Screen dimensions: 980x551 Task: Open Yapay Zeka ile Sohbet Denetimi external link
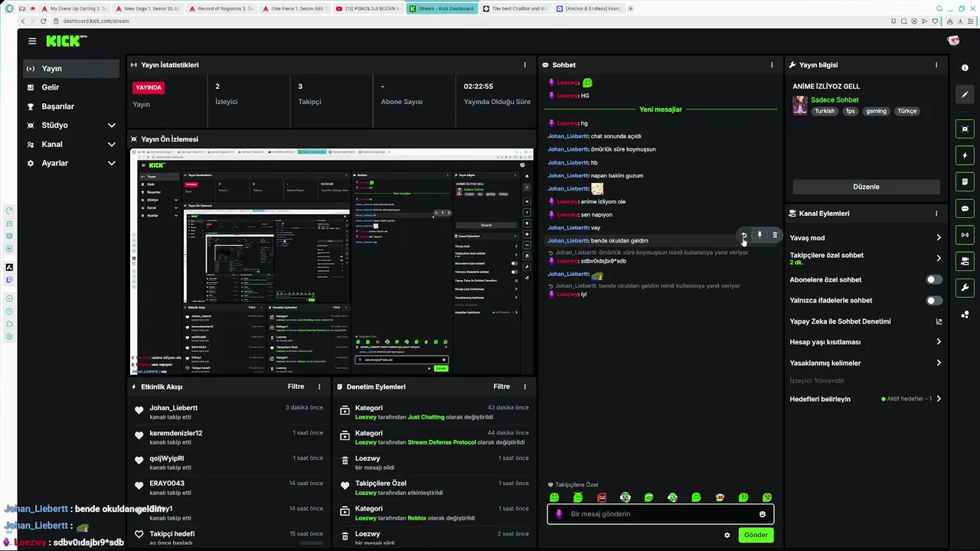tap(939, 321)
